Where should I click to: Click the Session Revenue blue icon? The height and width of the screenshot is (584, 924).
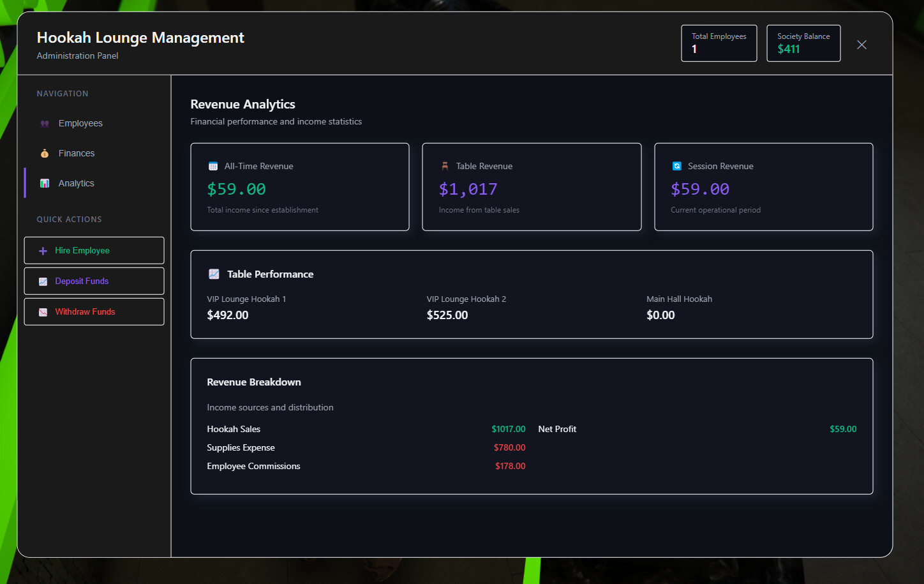[676, 166]
